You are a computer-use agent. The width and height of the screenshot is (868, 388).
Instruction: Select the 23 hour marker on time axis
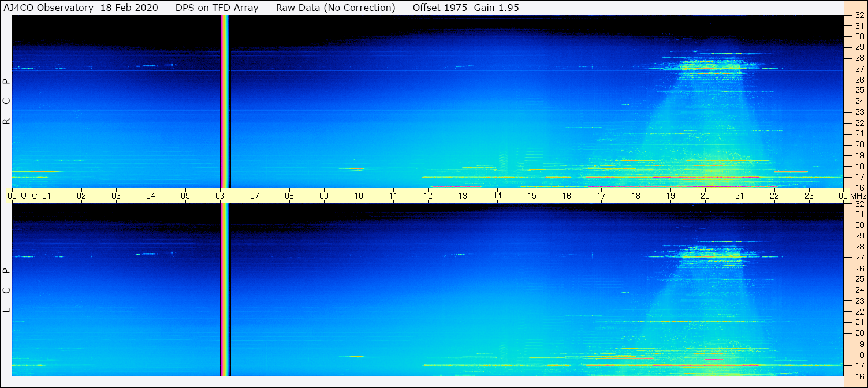[809, 196]
